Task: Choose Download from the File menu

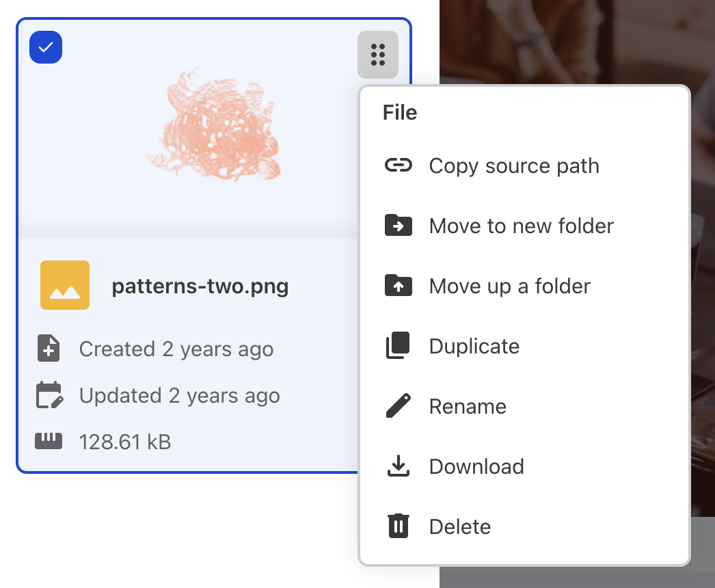Action: click(x=476, y=466)
